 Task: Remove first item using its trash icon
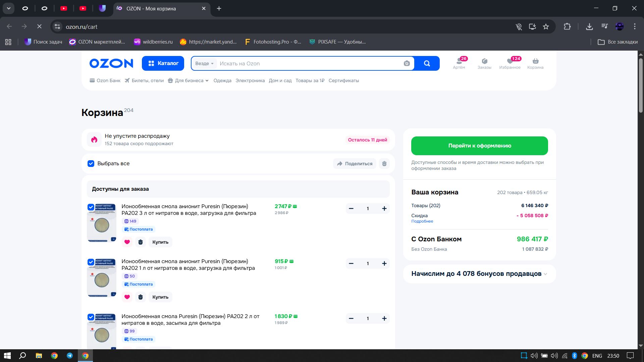click(141, 242)
